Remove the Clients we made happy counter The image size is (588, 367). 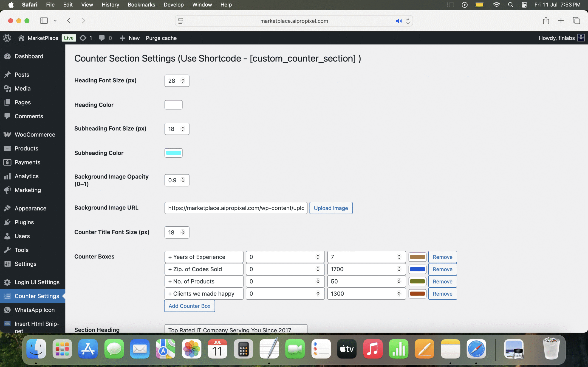[442, 294]
